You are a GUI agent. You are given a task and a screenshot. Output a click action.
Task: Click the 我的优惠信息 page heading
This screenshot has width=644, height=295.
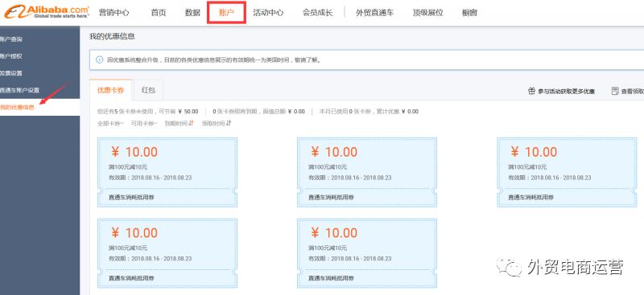click(112, 36)
